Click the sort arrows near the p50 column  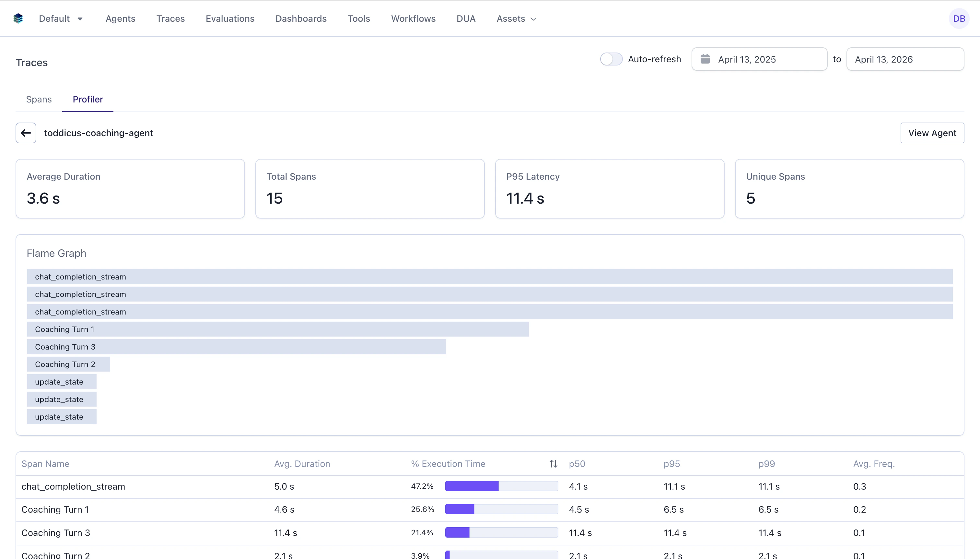coord(553,463)
